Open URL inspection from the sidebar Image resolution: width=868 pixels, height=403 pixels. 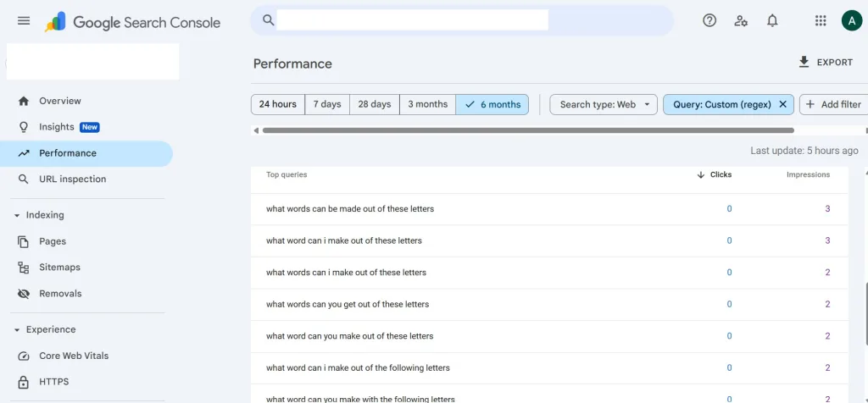coord(72,179)
